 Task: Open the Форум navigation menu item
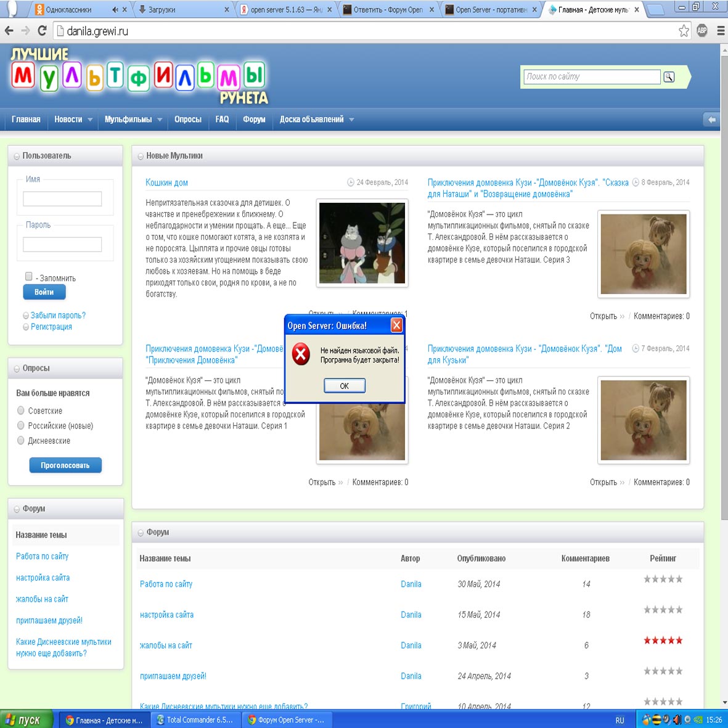(254, 120)
